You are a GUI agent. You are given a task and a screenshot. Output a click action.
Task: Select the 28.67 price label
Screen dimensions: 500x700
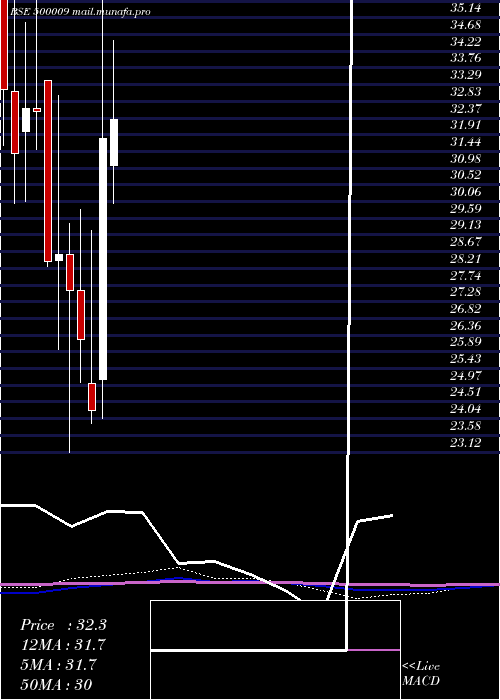[x=466, y=242]
